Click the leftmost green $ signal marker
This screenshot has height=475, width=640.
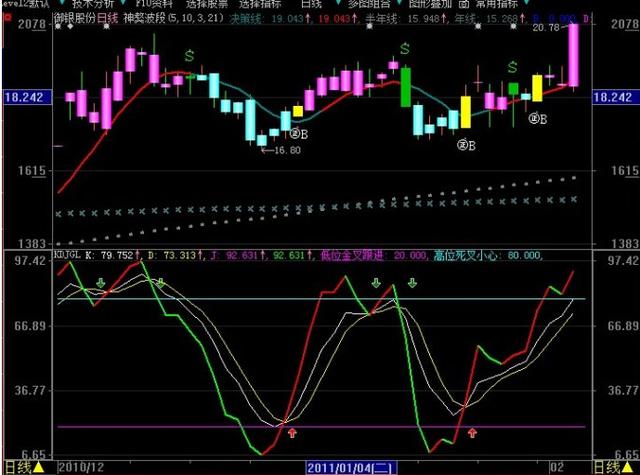pyautogui.click(x=189, y=56)
